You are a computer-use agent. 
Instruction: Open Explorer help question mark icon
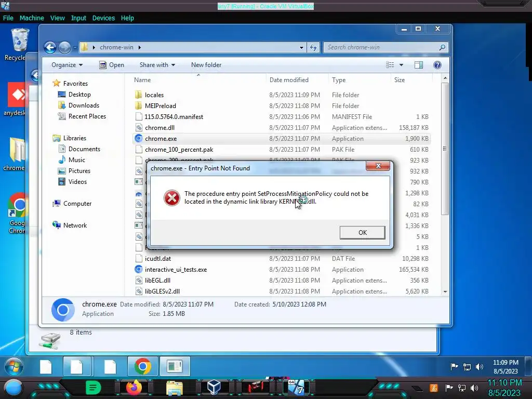click(437, 65)
